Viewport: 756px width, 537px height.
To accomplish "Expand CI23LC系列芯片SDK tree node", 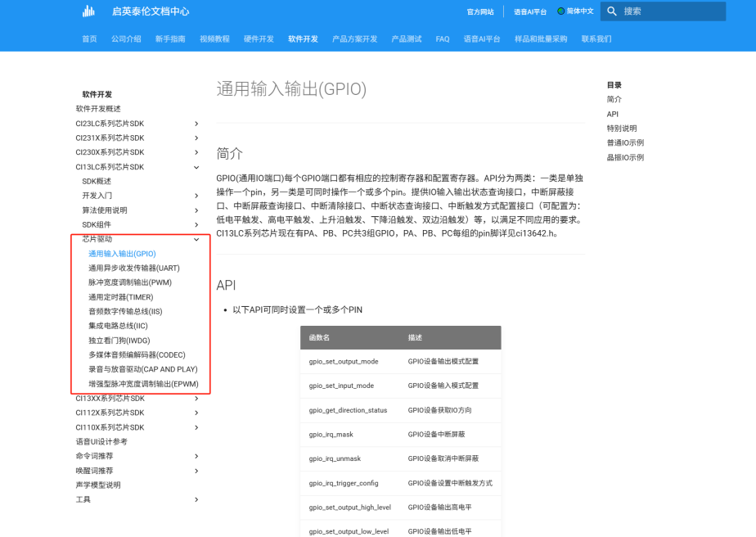I will [196, 124].
